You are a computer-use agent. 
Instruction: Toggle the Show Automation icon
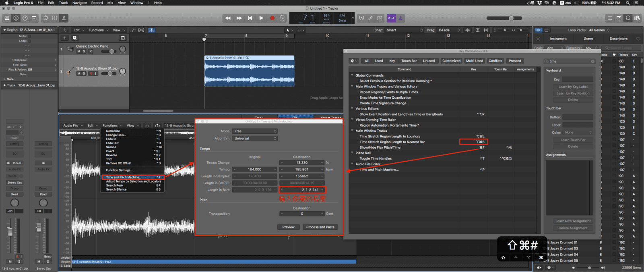coord(133,30)
